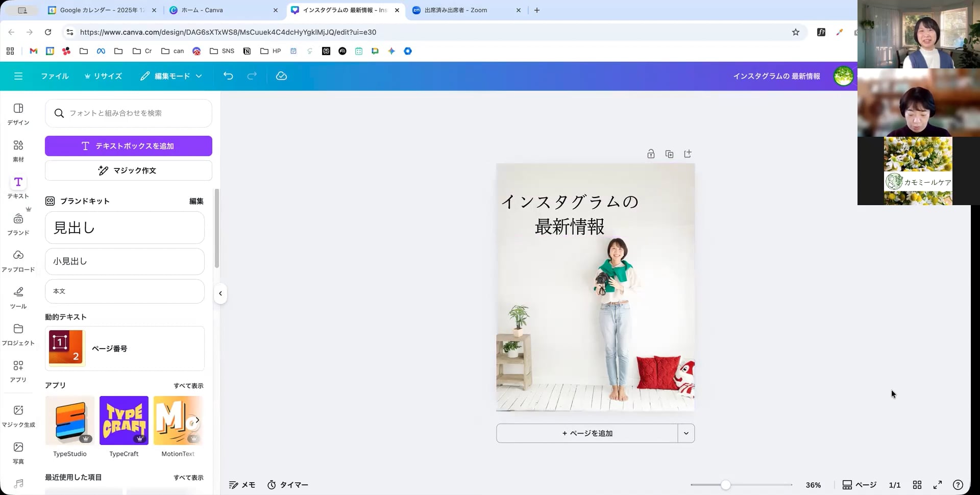Open the 編集モード dropdown
Image resolution: width=980 pixels, height=495 pixels.
tap(170, 76)
